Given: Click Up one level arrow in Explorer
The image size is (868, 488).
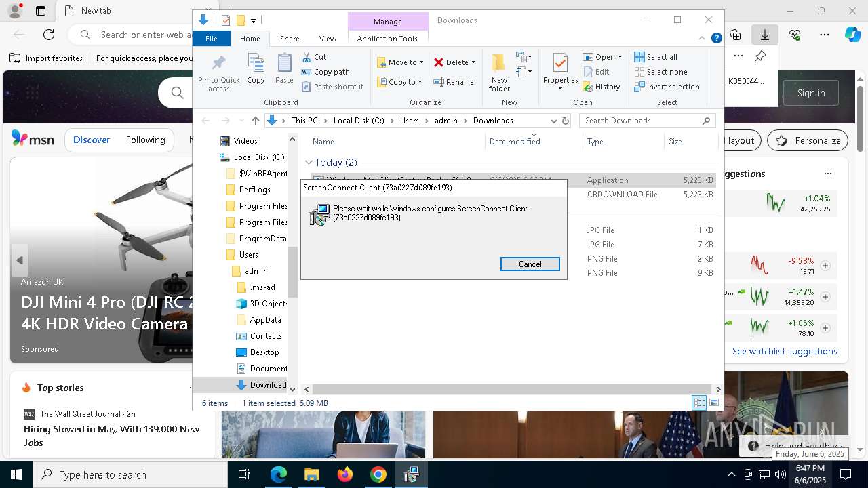Looking at the screenshot, I should 255,121.
